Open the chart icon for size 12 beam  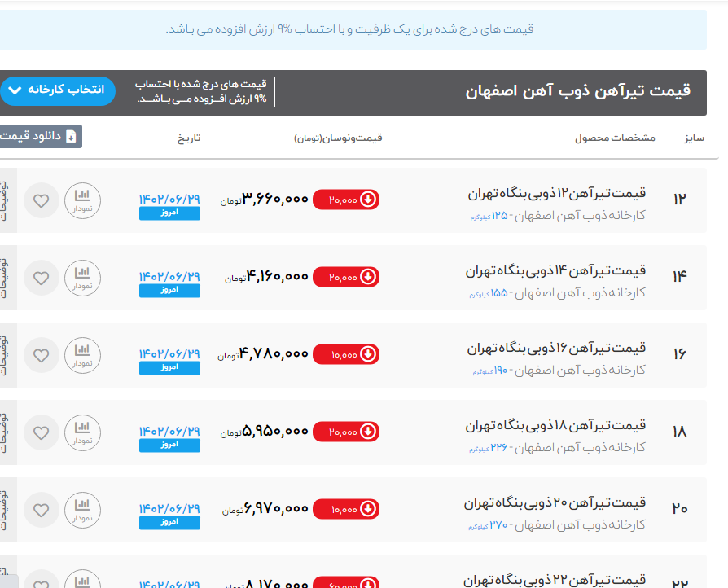[82, 200]
